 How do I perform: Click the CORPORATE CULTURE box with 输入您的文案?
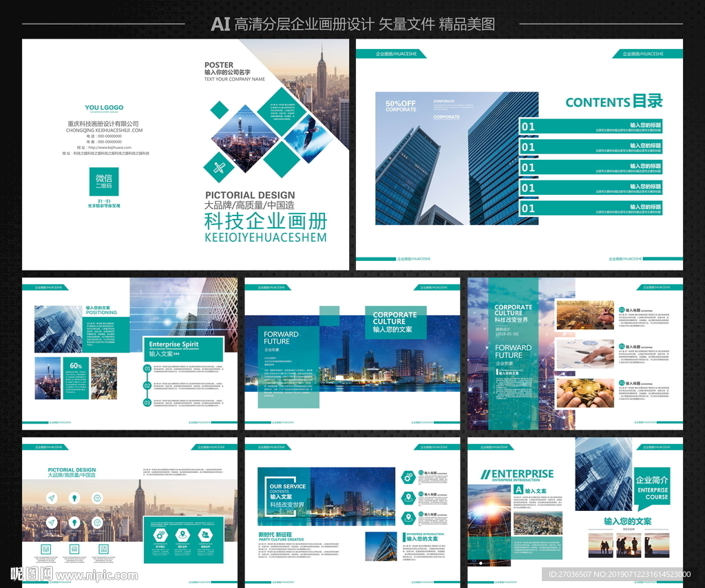click(x=394, y=322)
